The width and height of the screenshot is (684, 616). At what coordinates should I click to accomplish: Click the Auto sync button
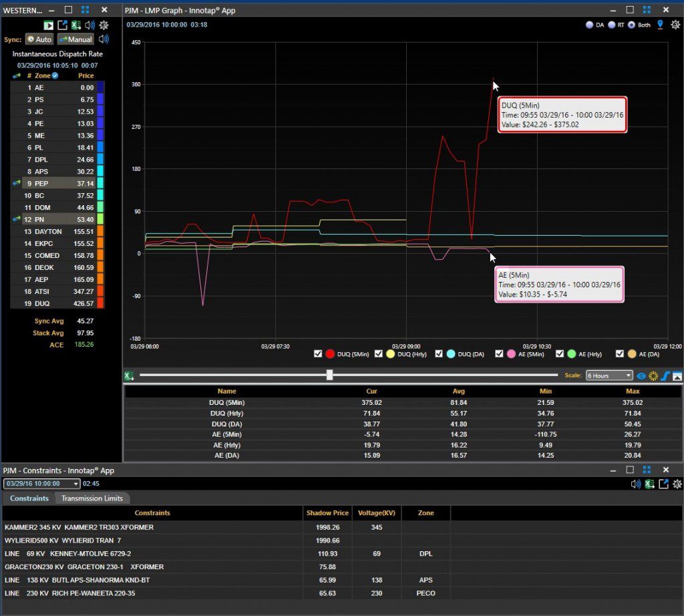click(39, 39)
